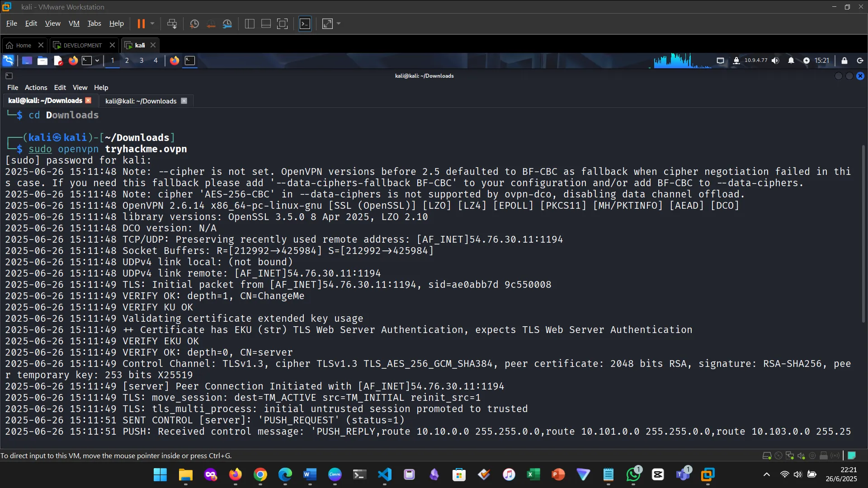Open the file manager from the Kali panel

pos(42,60)
